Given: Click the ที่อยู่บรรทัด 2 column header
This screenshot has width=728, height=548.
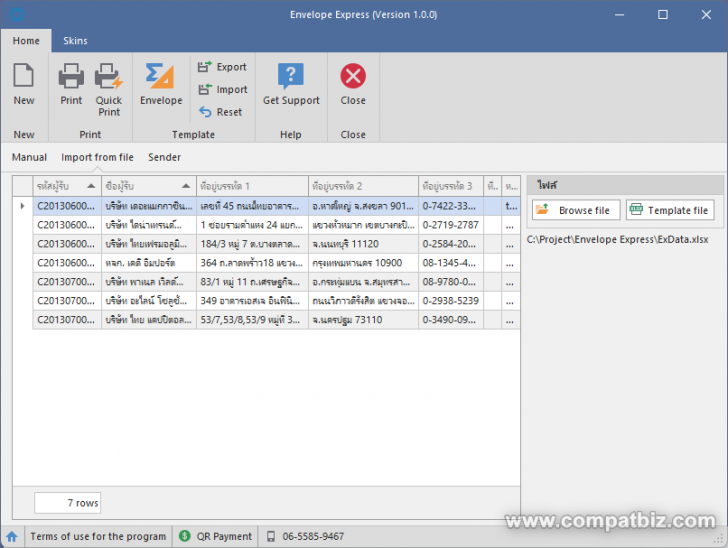Looking at the screenshot, I should point(363,186).
